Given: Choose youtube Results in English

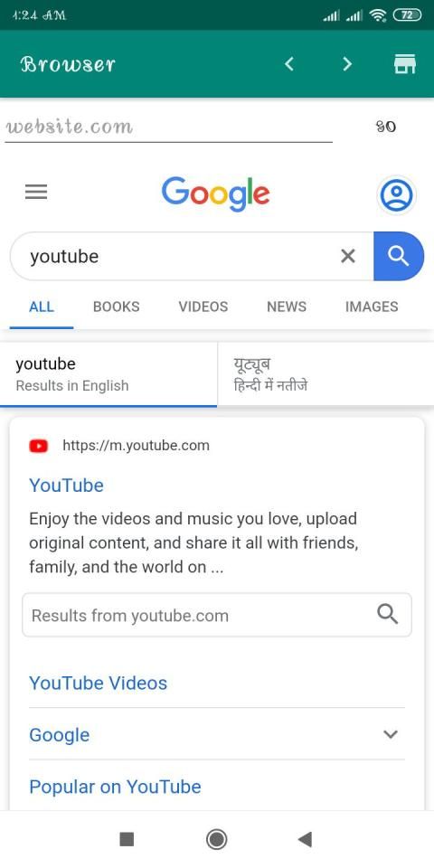Looking at the screenshot, I should click(x=108, y=374).
